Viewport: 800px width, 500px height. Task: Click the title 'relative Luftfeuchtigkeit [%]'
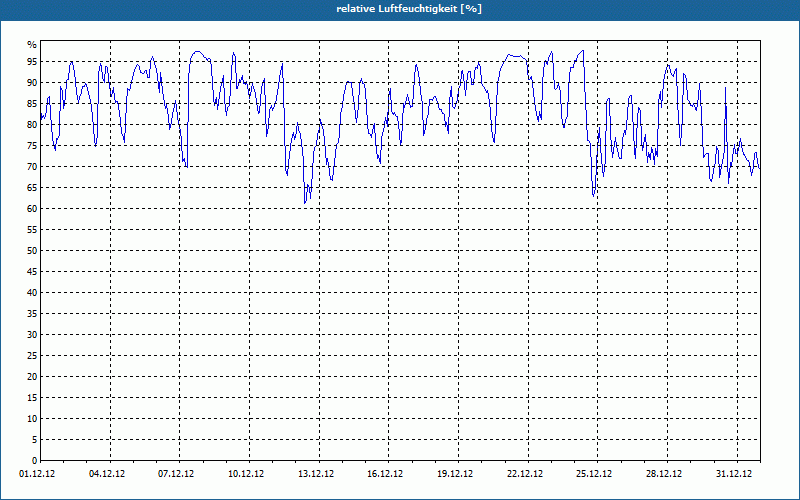click(x=409, y=9)
